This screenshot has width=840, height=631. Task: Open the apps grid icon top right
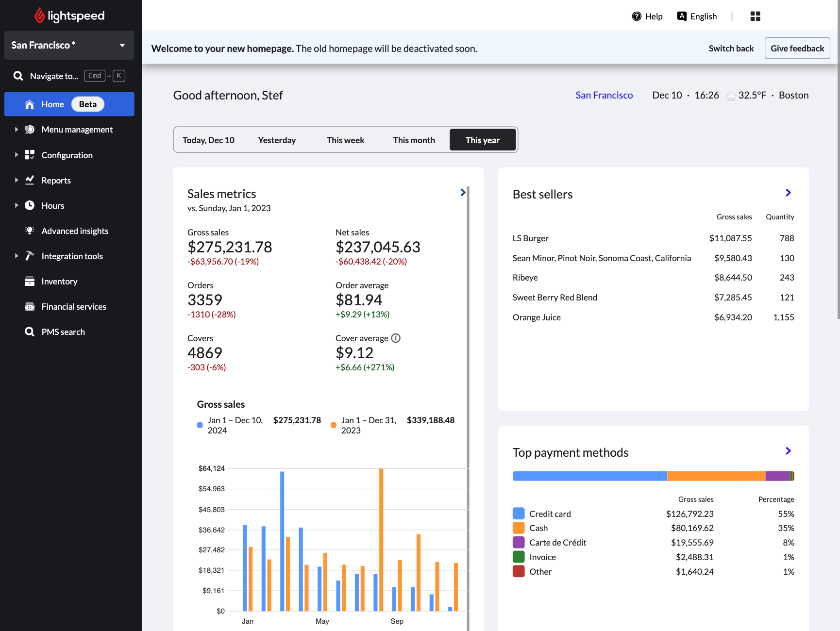pos(755,16)
